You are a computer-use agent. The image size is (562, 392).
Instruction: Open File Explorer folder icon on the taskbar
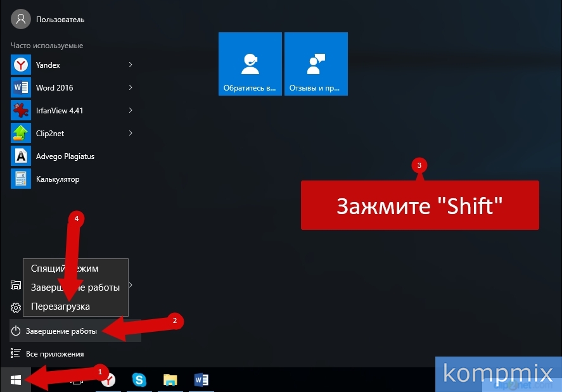(x=170, y=379)
